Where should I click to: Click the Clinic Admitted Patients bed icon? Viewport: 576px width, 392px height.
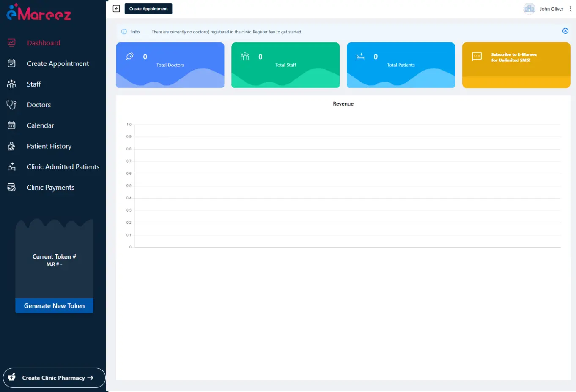click(11, 167)
